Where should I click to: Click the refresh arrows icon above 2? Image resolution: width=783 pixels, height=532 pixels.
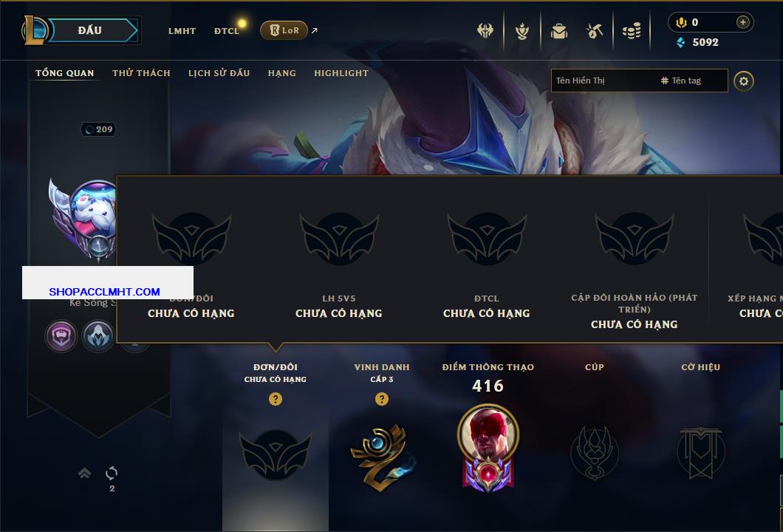click(112, 473)
